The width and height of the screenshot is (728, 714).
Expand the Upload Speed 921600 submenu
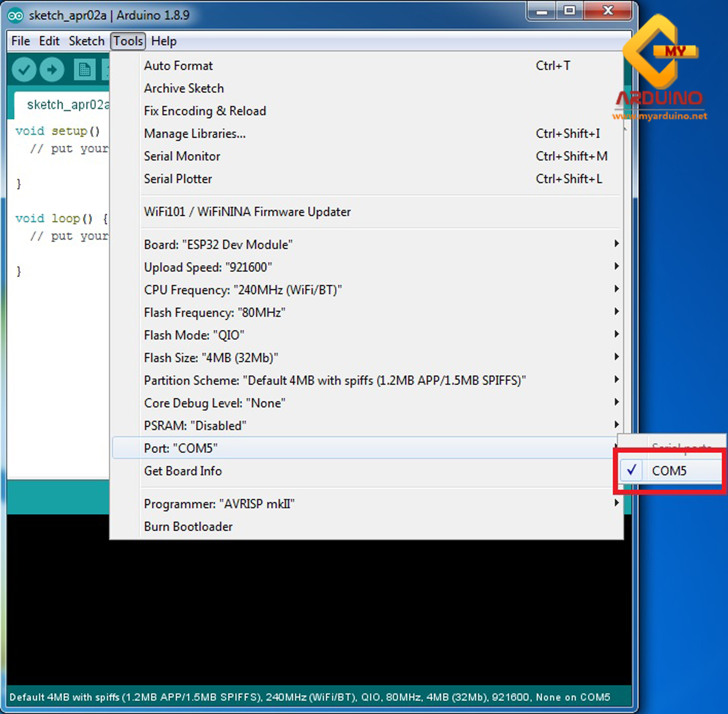(208, 267)
